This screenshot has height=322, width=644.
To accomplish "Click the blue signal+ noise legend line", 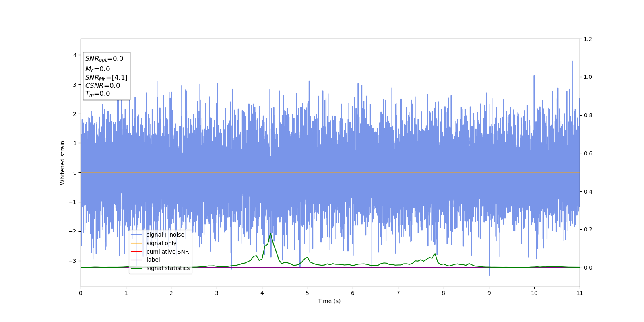I will [137, 235].
